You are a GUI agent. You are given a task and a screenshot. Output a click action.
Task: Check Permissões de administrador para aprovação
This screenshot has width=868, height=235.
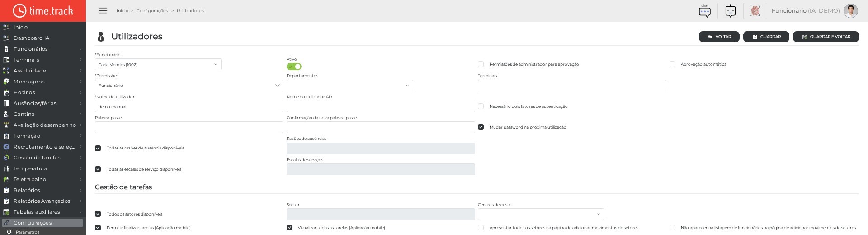pos(481,64)
